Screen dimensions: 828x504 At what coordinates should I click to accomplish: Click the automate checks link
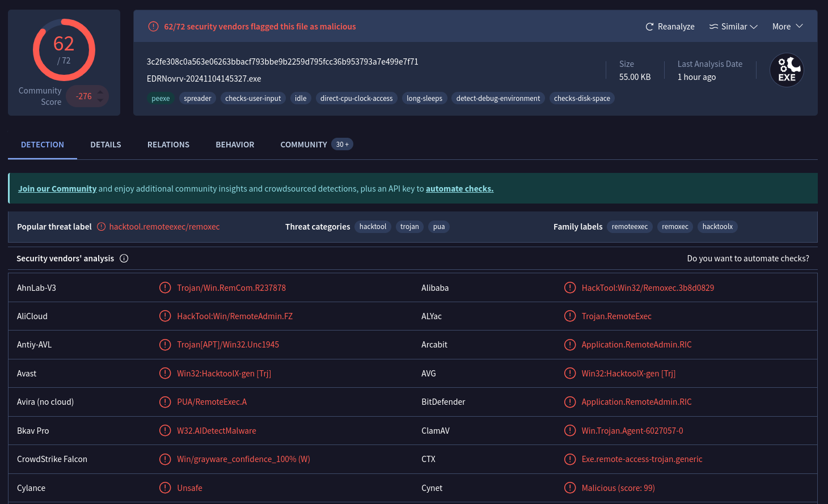[x=459, y=189]
